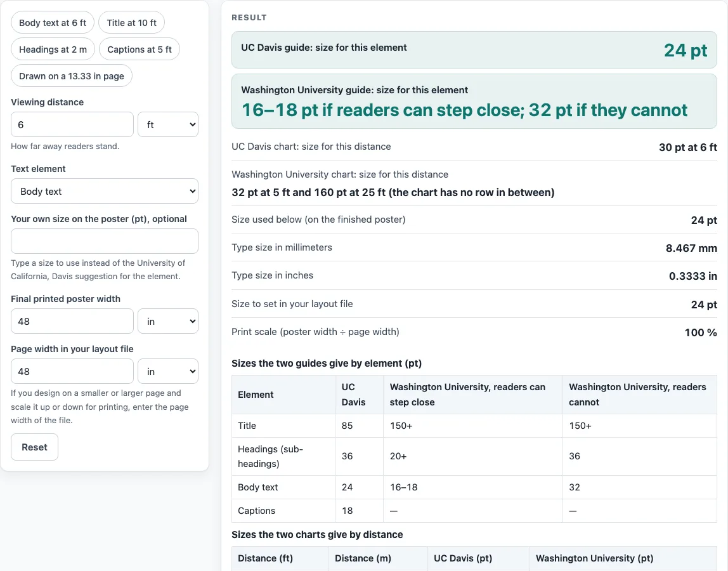Click the Page width in layout file field
This screenshot has height=571, width=728.
72,371
